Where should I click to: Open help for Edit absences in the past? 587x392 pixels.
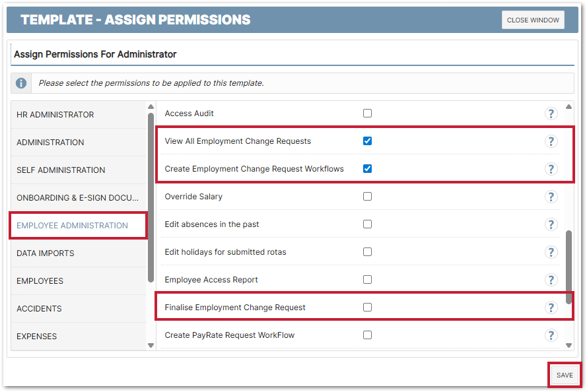pyautogui.click(x=551, y=224)
